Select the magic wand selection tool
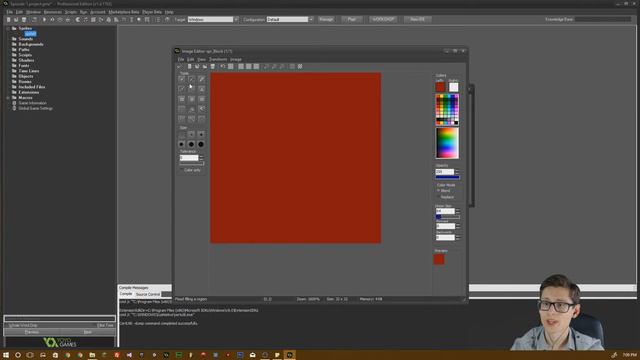Image resolution: width=640 pixels, height=360 pixels. [191, 109]
